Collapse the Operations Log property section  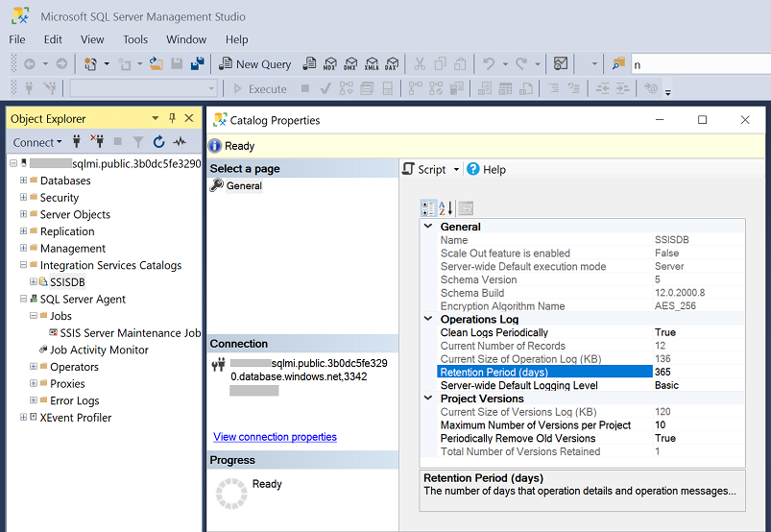coord(428,319)
